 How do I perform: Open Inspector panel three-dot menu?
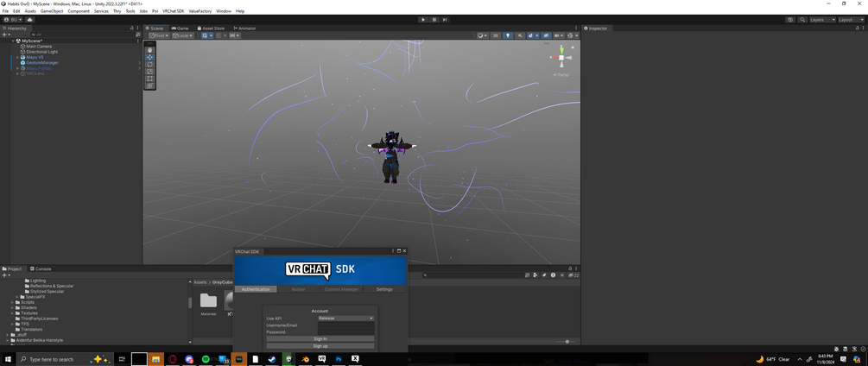click(x=863, y=28)
